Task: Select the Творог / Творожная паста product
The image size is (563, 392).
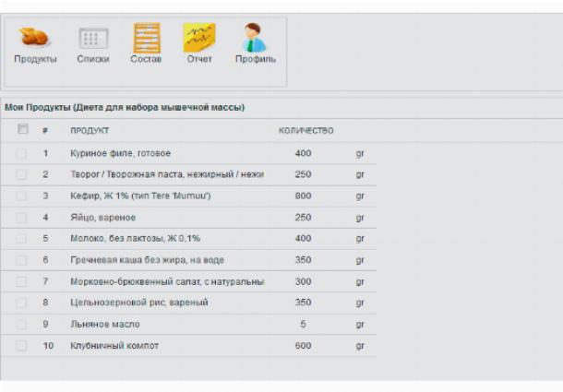Action: pyautogui.click(x=167, y=174)
